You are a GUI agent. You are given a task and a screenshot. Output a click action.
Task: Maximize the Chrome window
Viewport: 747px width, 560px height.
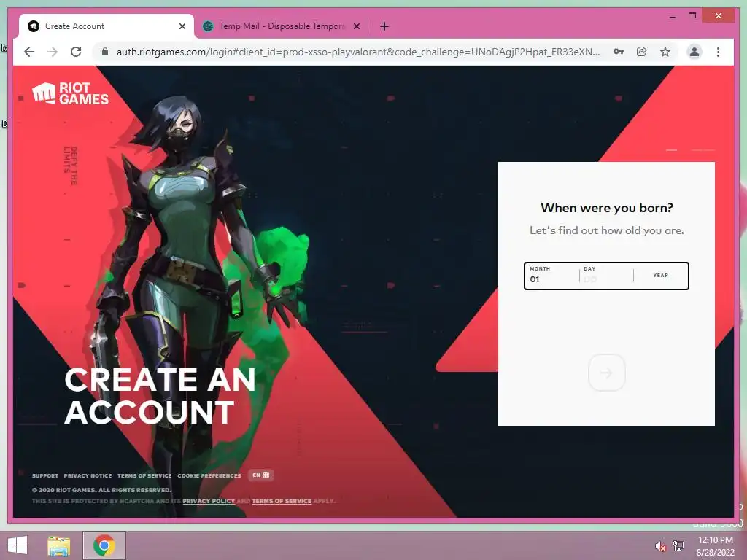(692, 16)
